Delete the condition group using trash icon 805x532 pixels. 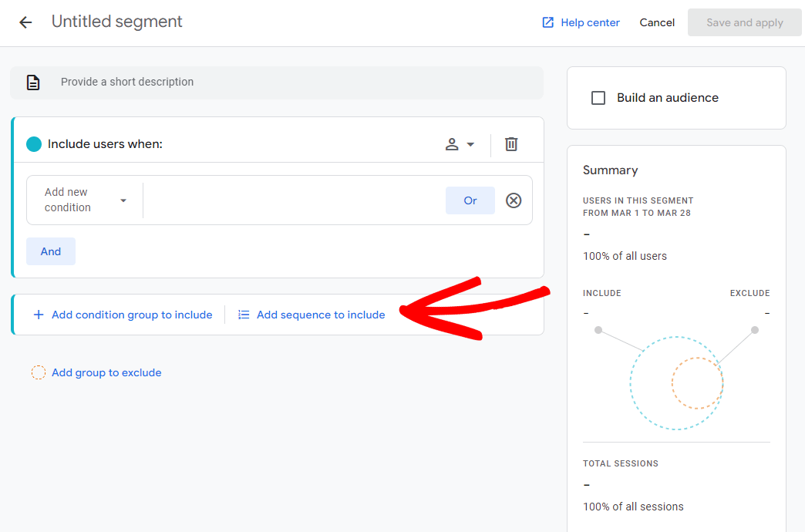(510, 143)
